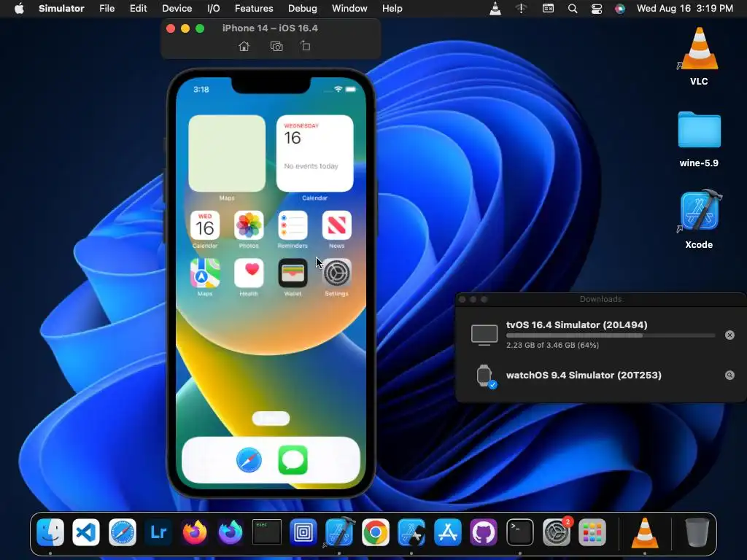Open the Device menu
Viewport: 747px width, 560px height.
click(x=177, y=9)
